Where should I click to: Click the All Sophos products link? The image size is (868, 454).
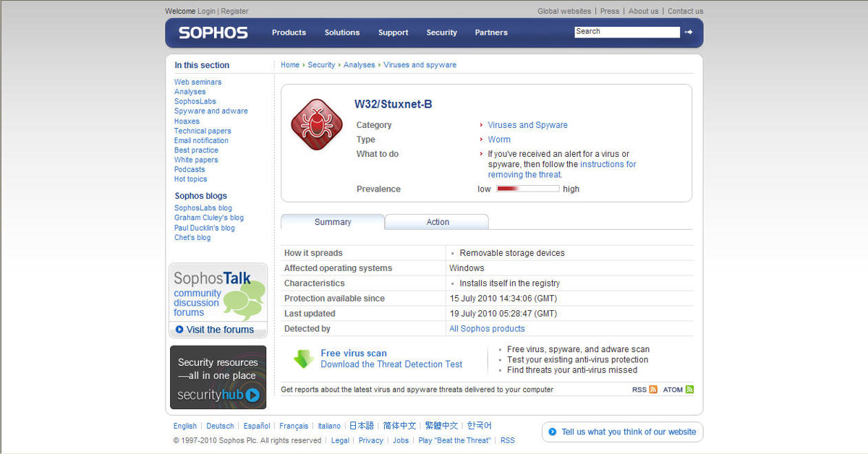487,329
